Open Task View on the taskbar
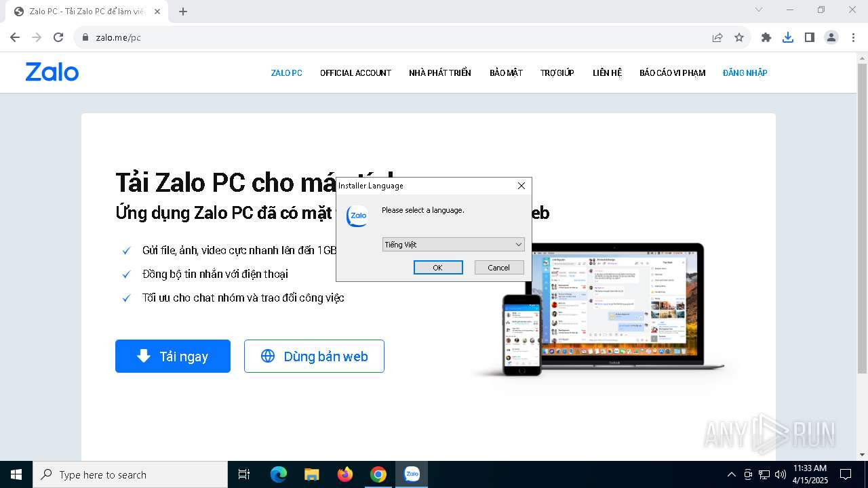The height and width of the screenshot is (488, 868). coord(244,474)
